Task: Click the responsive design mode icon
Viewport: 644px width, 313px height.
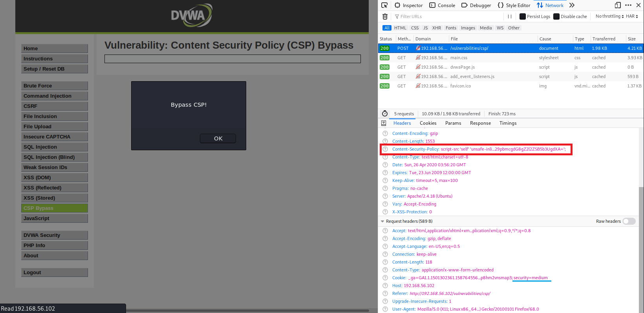Action: click(x=617, y=5)
